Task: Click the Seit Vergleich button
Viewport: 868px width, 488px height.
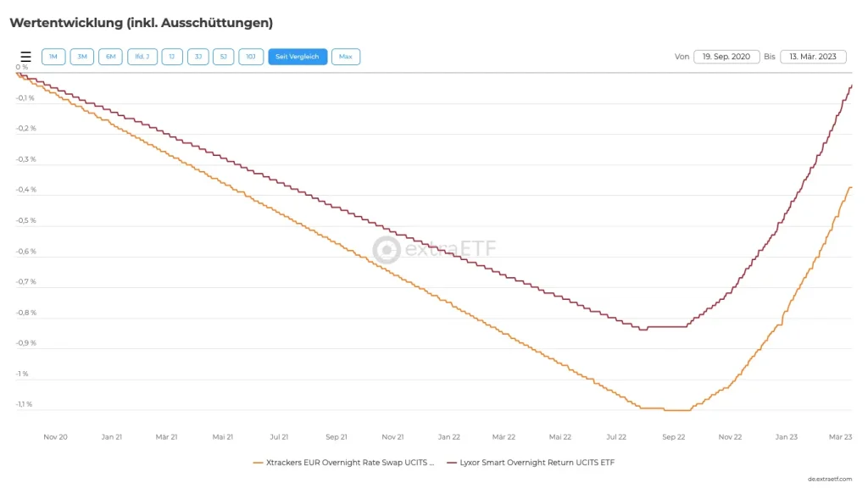Action: 298,57
